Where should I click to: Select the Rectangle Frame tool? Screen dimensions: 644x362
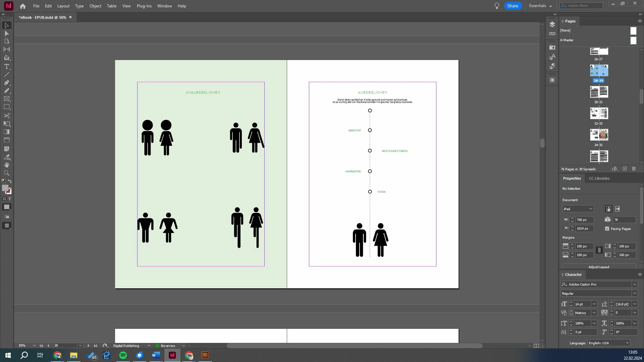[x=6, y=99]
